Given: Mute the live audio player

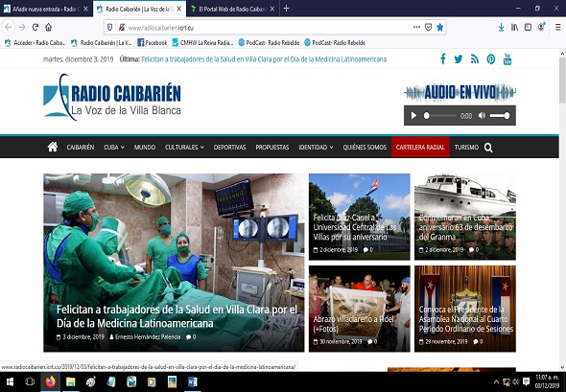Looking at the screenshot, I should [x=482, y=115].
